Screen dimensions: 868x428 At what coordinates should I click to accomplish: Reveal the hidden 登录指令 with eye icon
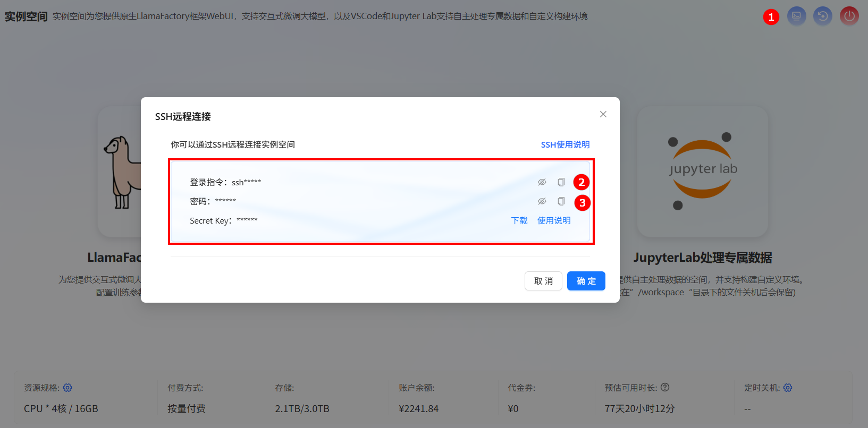coord(542,182)
